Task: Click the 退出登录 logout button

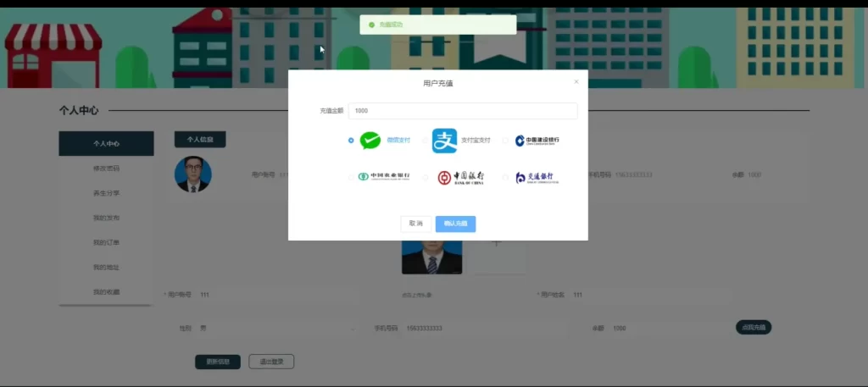Action: coord(271,362)
